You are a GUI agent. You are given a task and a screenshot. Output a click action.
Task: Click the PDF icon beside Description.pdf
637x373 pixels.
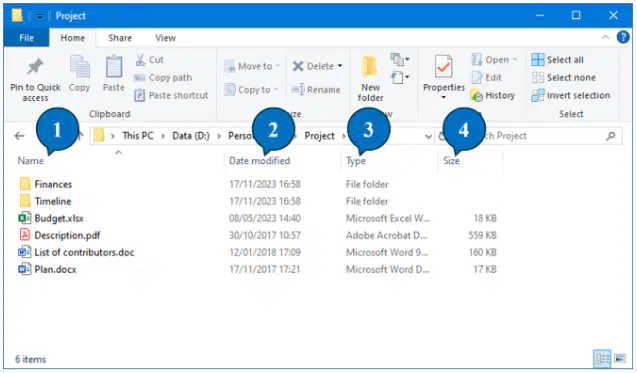tap(24, 235)
